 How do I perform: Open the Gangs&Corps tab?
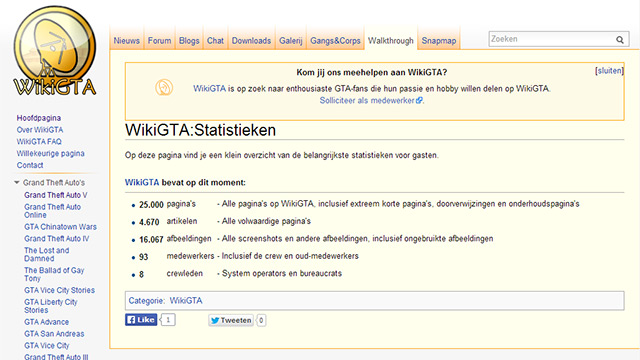[x=335, y=41]
